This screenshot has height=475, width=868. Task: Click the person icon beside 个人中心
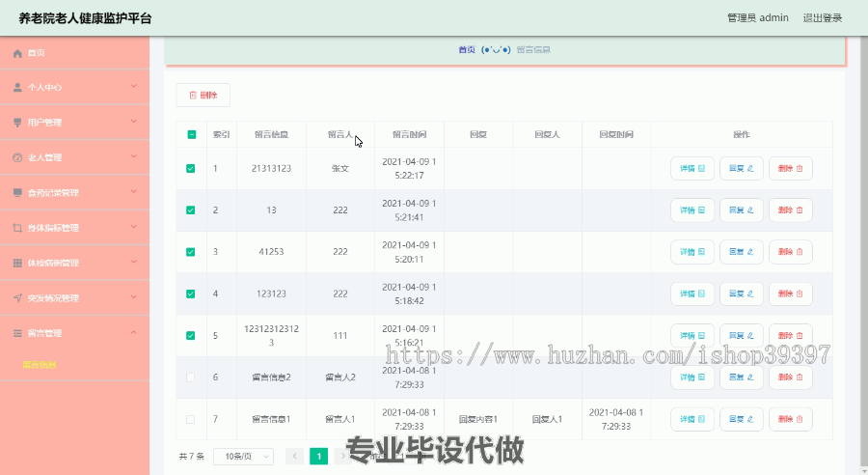[x=17, y=88]
